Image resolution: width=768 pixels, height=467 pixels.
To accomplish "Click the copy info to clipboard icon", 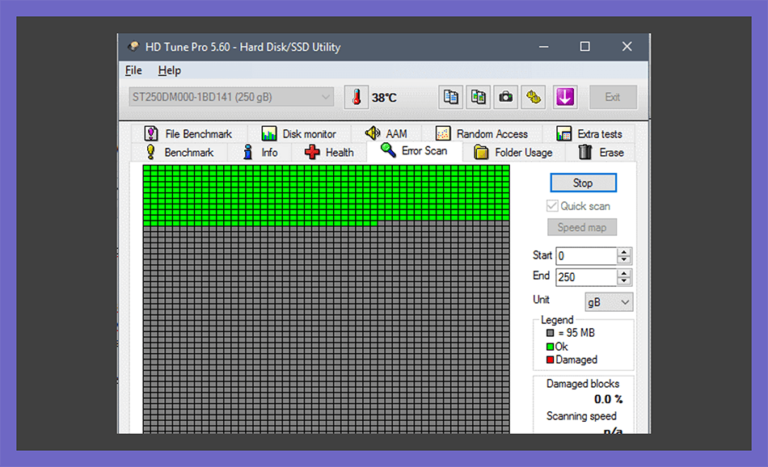I will [451, 97].
